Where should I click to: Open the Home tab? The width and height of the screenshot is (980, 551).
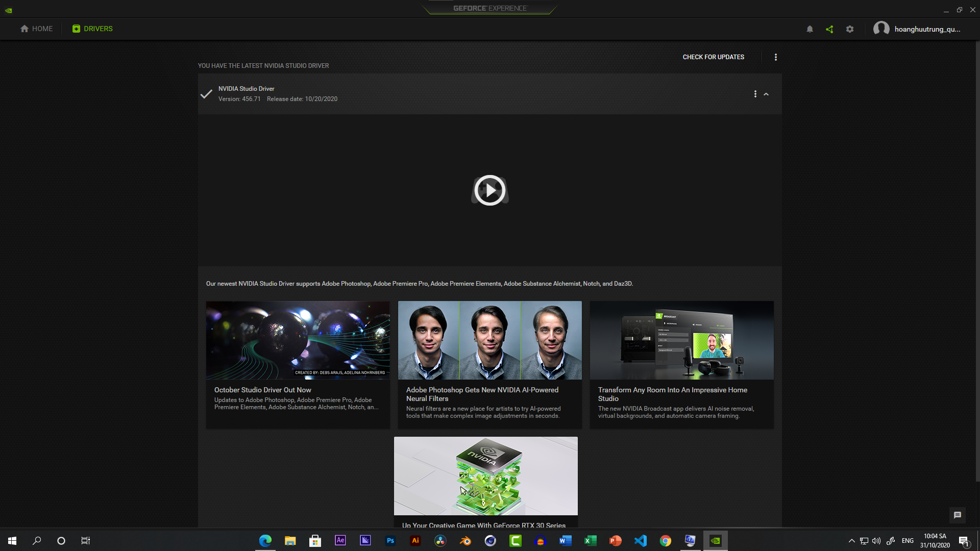point(36,29)
